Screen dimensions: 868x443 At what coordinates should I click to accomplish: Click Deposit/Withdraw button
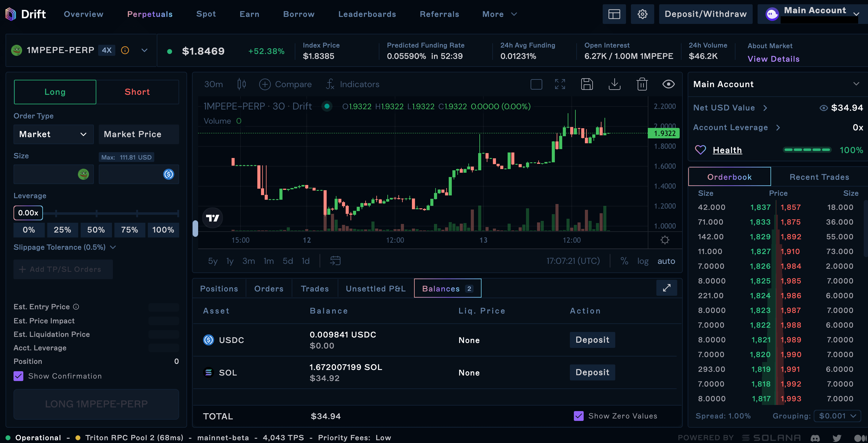coord(705,14)
